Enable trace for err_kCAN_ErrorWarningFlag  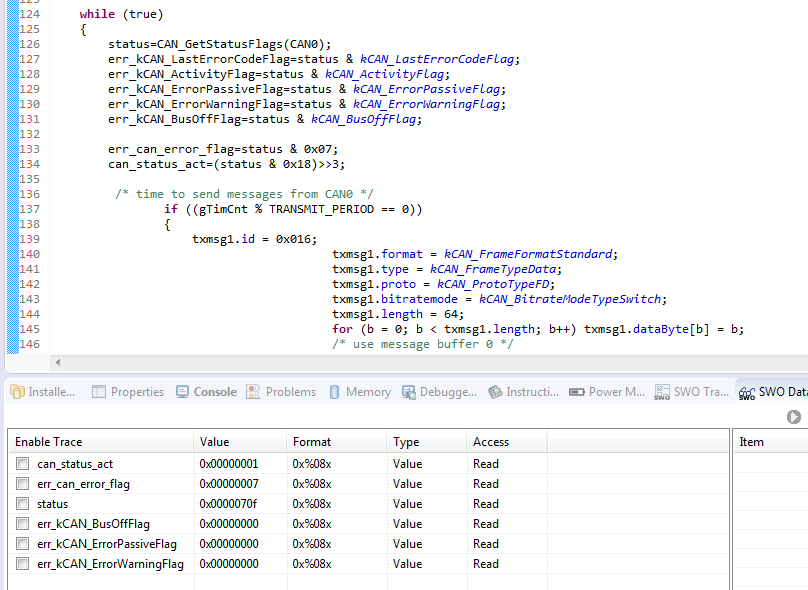point(22,564)
